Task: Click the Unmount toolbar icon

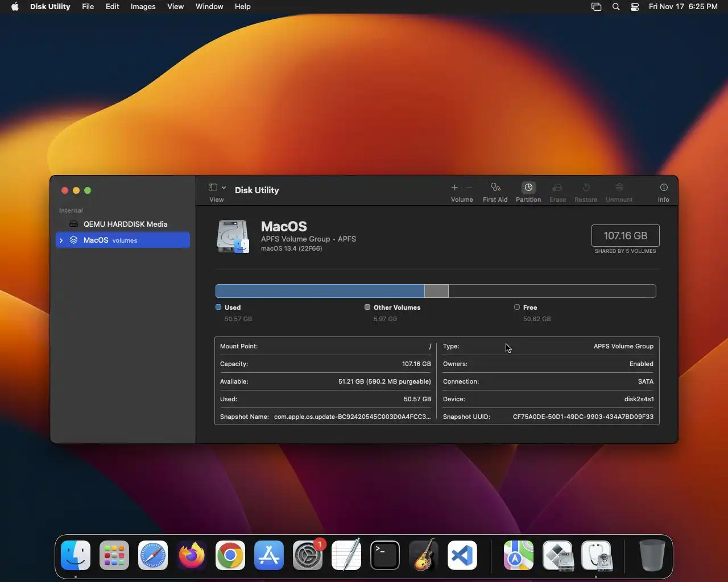Action: click(x=619, y=187)
